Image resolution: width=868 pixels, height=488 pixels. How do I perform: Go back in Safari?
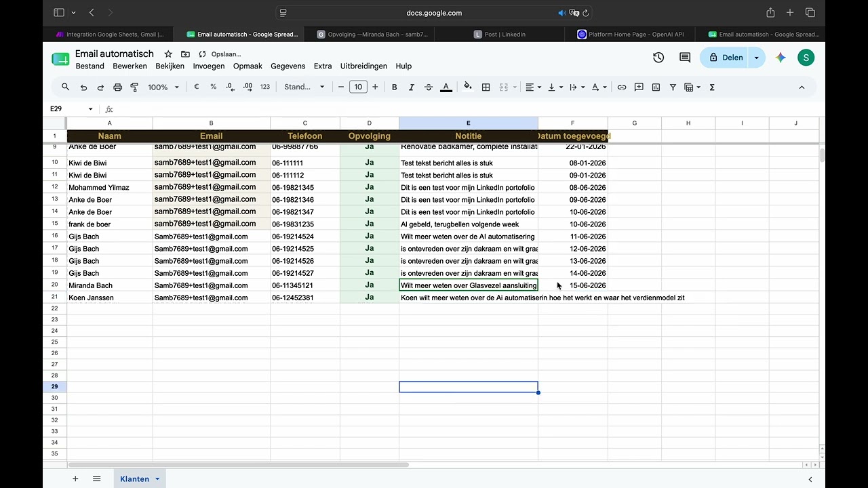pyautogui.click(x=92, y=12)
